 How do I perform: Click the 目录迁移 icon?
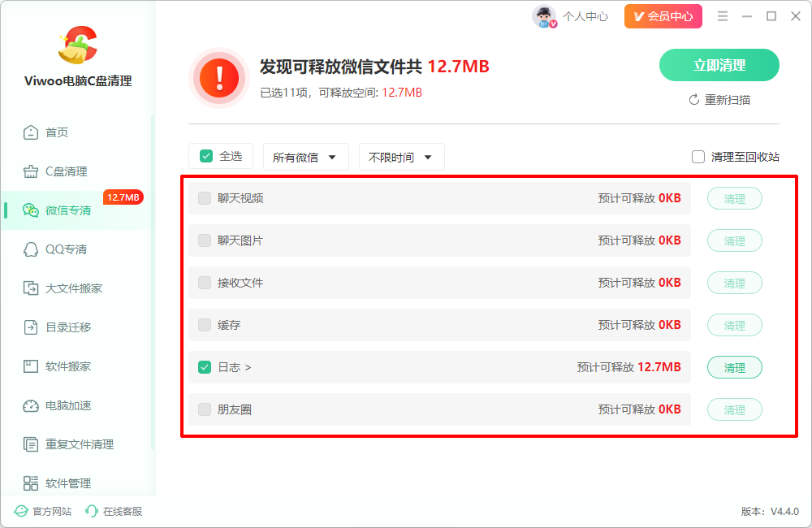[31, 327]
